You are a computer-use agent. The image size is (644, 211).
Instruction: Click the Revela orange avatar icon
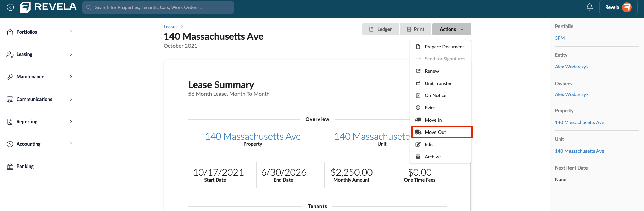tap(627, 7)
